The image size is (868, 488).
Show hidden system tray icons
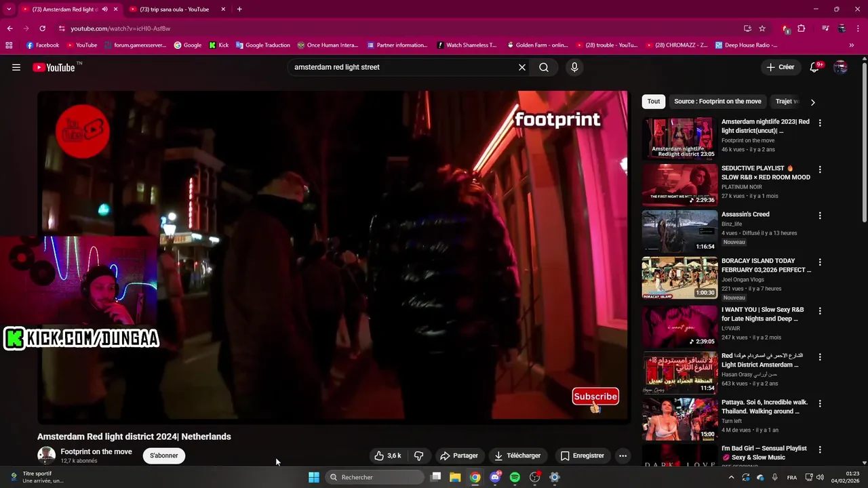pyautogui.click(x=731, y=477)
